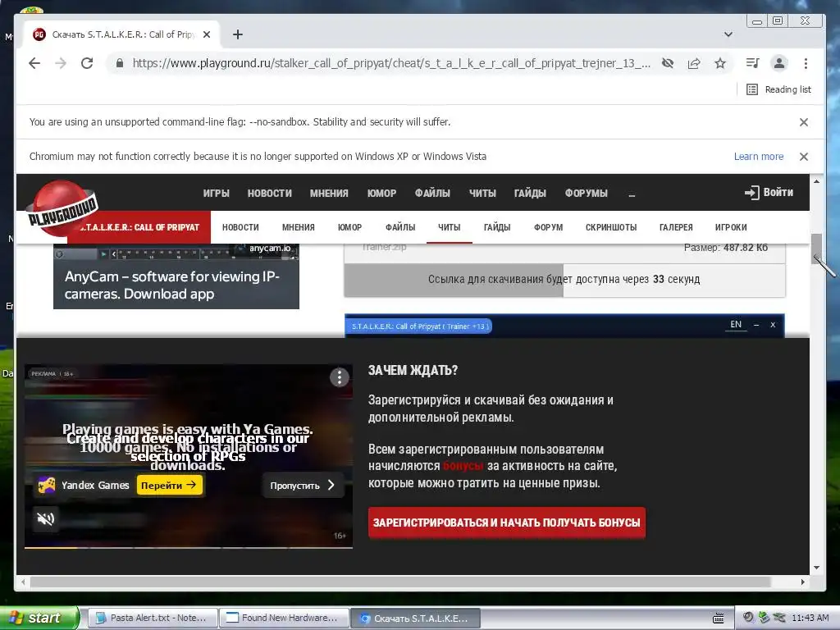The height and width of the screenshot is (630, 840).
Task: Bookmark this page with the star icon
Action: pyautogui.click(x=720, y=63)
